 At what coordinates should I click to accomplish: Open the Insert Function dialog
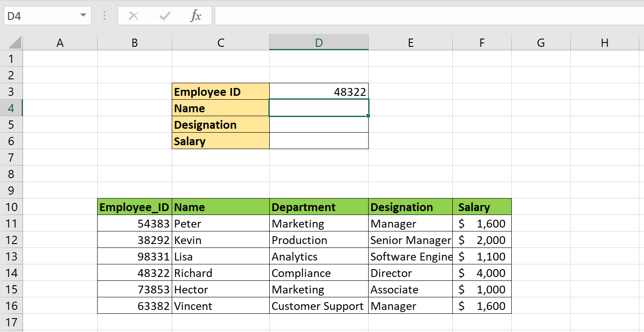click(x=196, y=16)
